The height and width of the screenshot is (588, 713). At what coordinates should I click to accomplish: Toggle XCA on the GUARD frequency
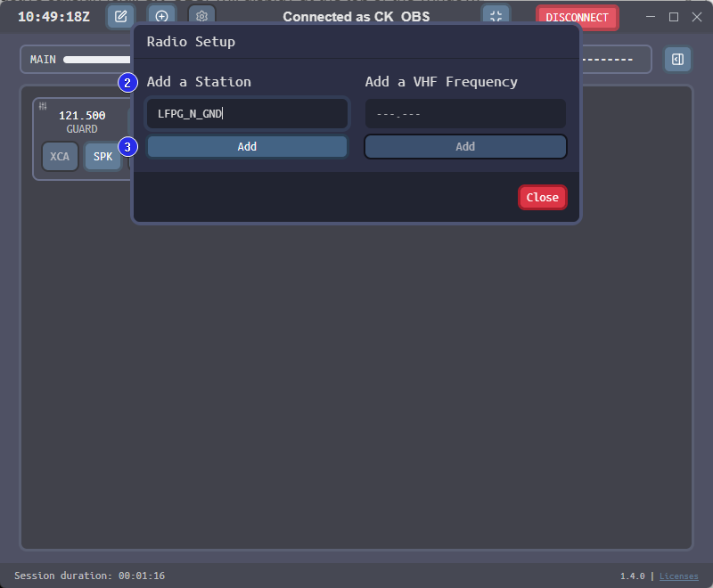tap(60, 156)
